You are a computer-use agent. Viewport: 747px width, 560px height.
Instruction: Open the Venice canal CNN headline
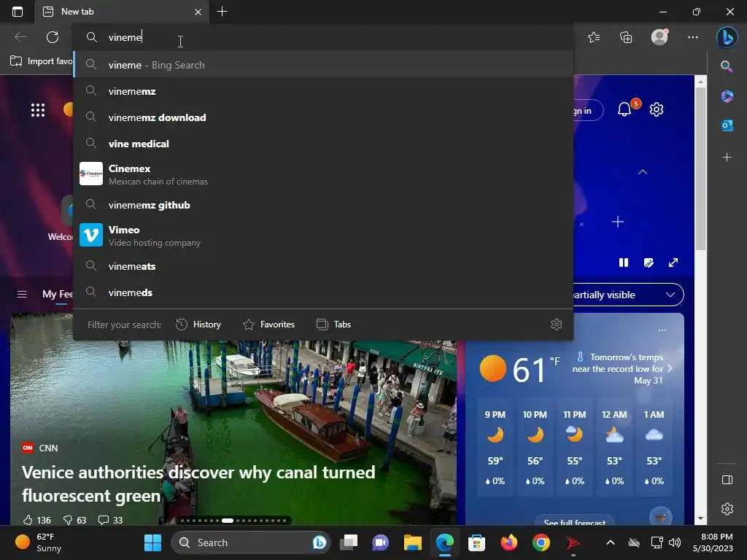(198, 484)
